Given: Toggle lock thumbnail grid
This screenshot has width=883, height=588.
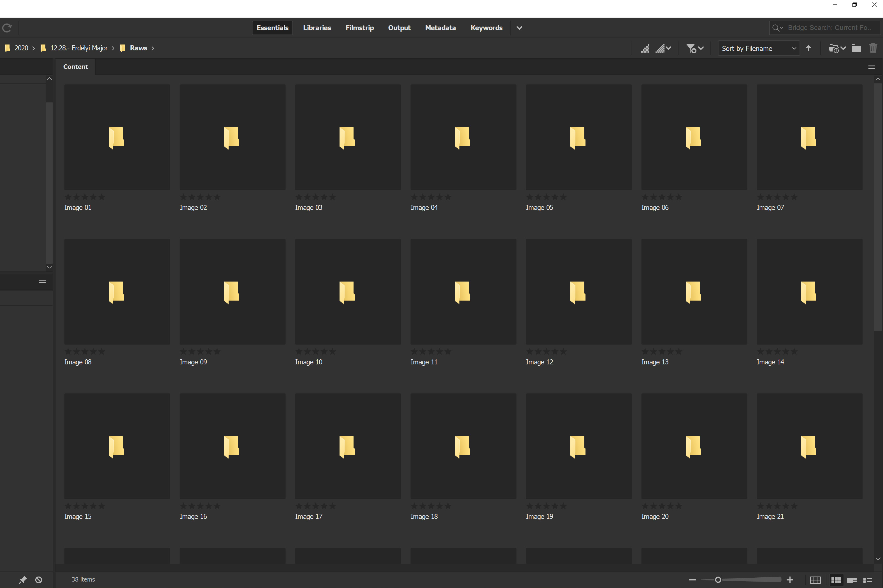Looking at the screenshot, I should tap(815, 580).
